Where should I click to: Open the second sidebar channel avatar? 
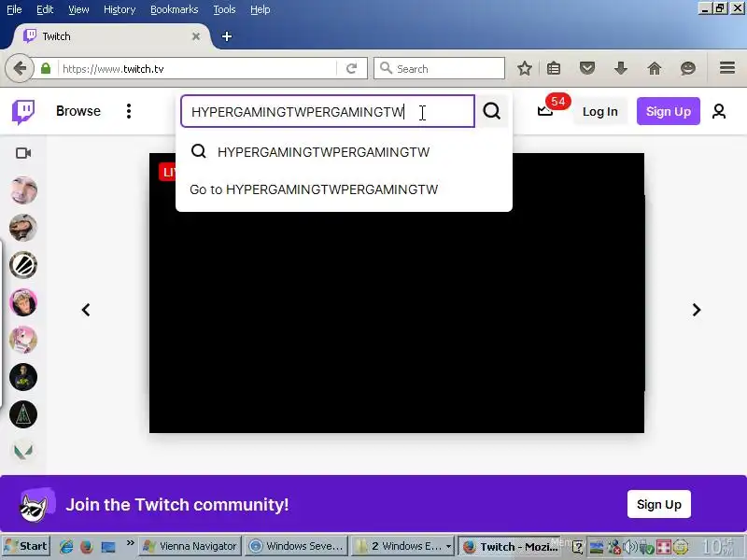click(23, 227)
